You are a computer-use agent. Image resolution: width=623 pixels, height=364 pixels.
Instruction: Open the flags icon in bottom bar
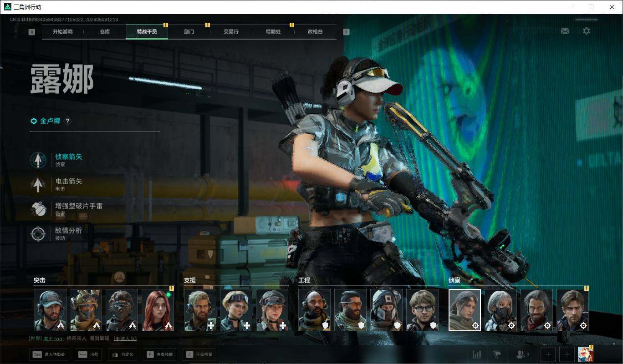(x=497, y=354)
